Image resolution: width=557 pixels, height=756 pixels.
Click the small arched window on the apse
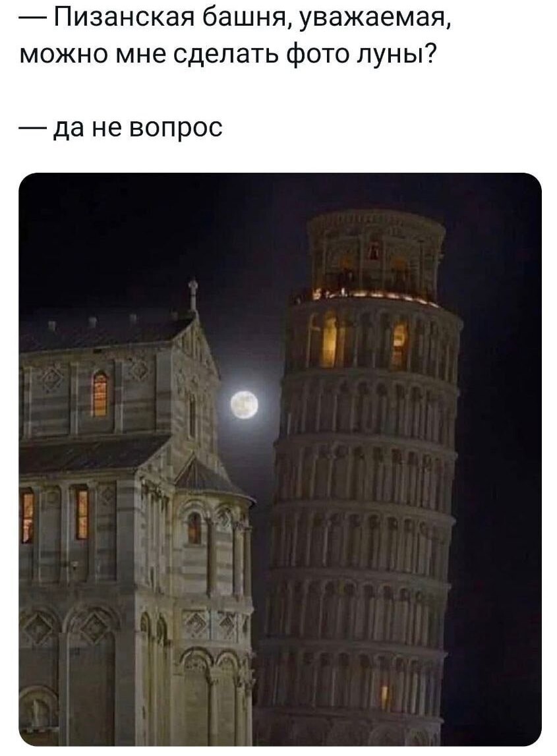click(194, 528)
